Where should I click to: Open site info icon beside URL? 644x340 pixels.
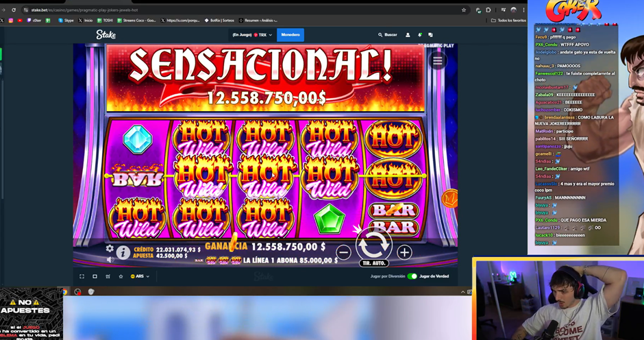click(x=26, y=10)
